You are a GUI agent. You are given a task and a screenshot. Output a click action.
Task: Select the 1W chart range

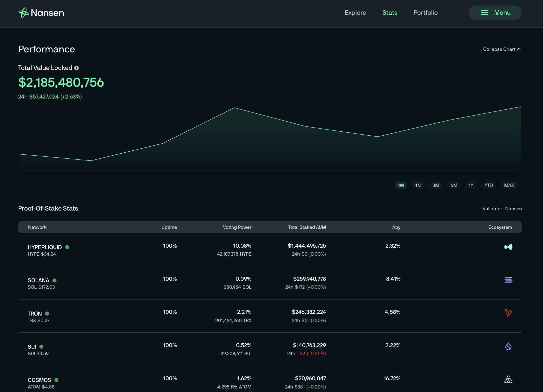401,185
